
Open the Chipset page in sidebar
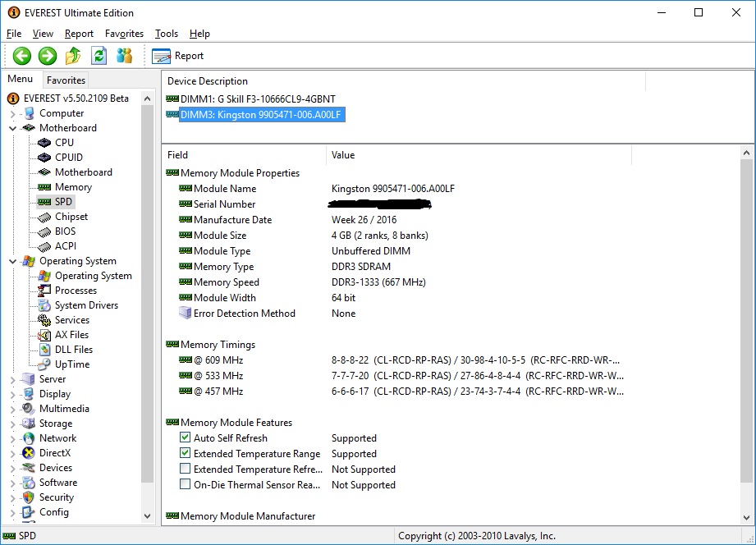tap(71, 217)
